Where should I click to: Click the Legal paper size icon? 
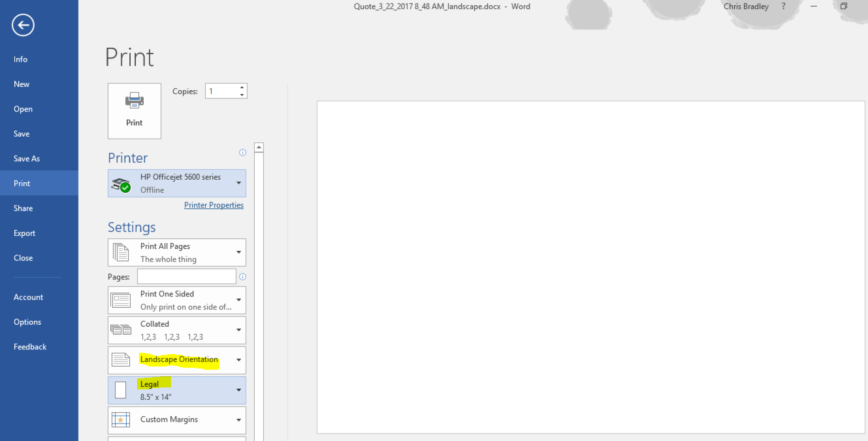[x=121, y=390]
